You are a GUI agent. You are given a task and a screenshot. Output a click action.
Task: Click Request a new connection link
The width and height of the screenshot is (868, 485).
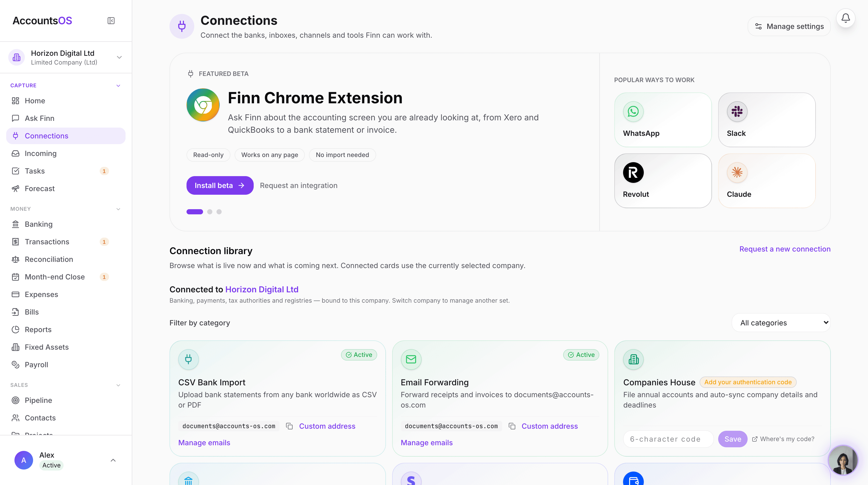point(785,249)
